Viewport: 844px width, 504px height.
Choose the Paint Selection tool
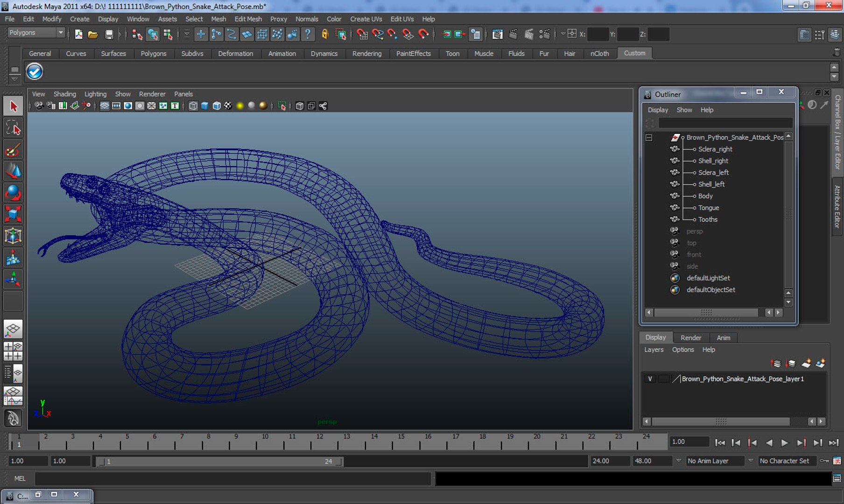click(13, 150)
